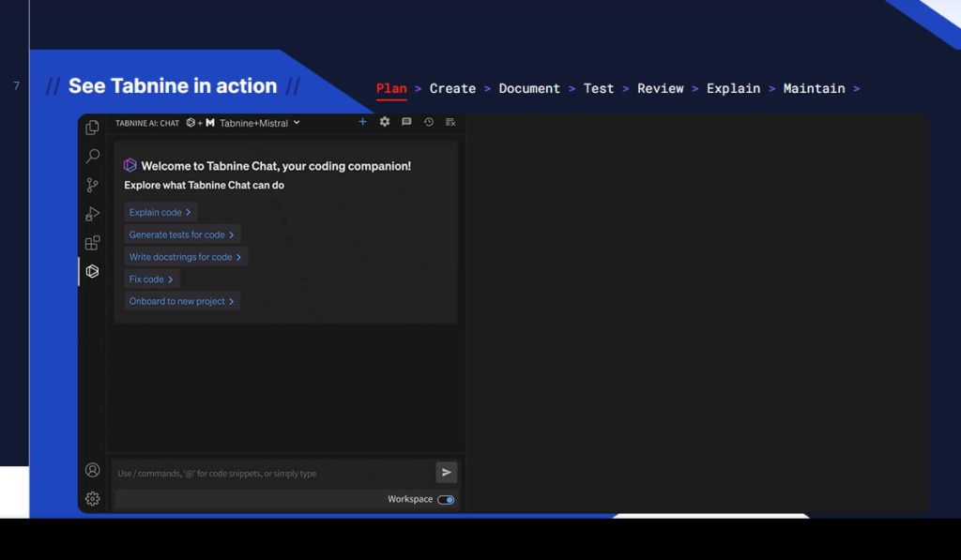961x560 pixels.
Task: Open the Search magnifier in activity bar
Action: [x=92, y=156]
